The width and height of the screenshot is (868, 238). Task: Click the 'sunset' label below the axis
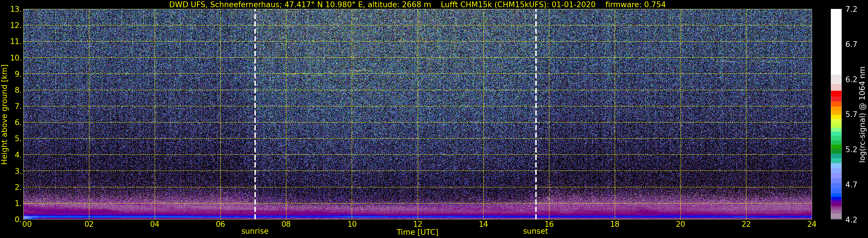tap(536, 231)
